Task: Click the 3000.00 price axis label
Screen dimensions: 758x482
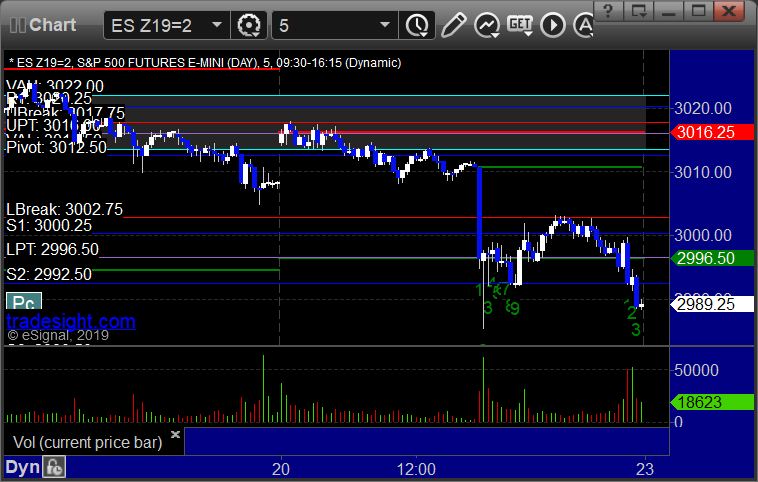Action: coord(703,235)
